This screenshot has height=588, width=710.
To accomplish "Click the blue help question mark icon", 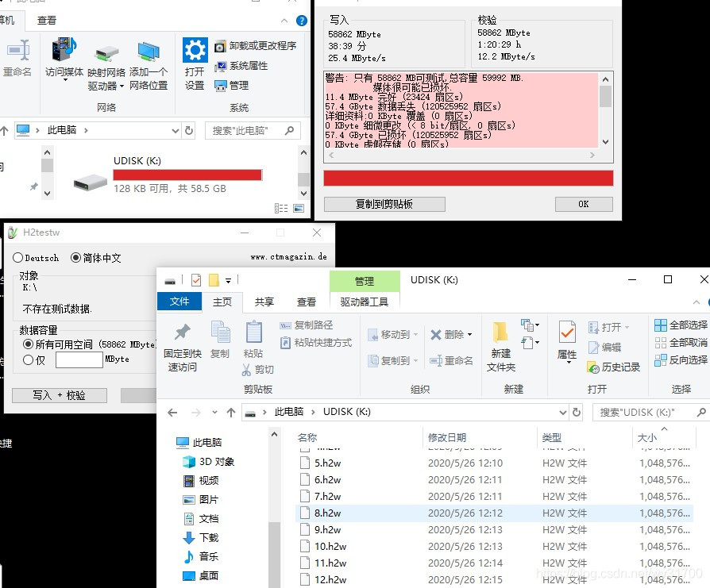I will coord(301,21).
